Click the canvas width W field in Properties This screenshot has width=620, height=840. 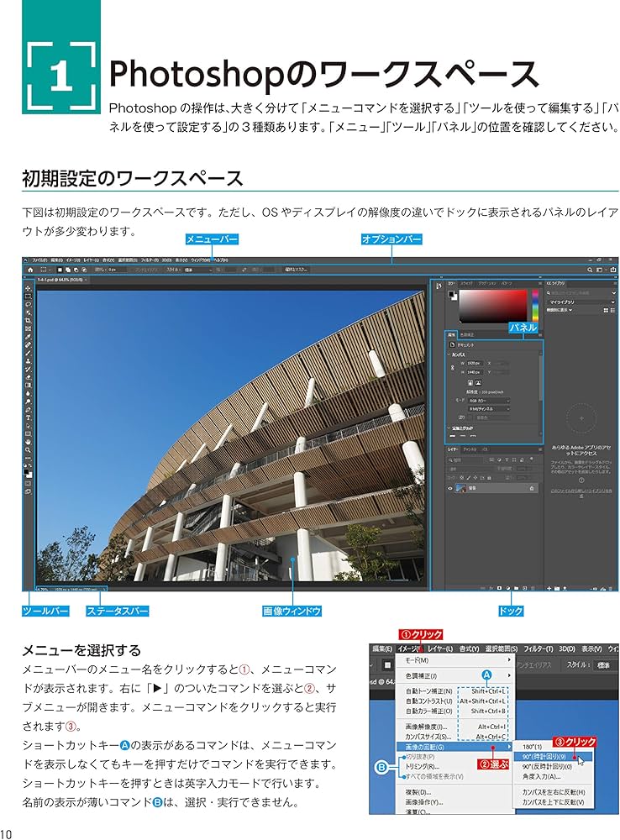[475, 363]
